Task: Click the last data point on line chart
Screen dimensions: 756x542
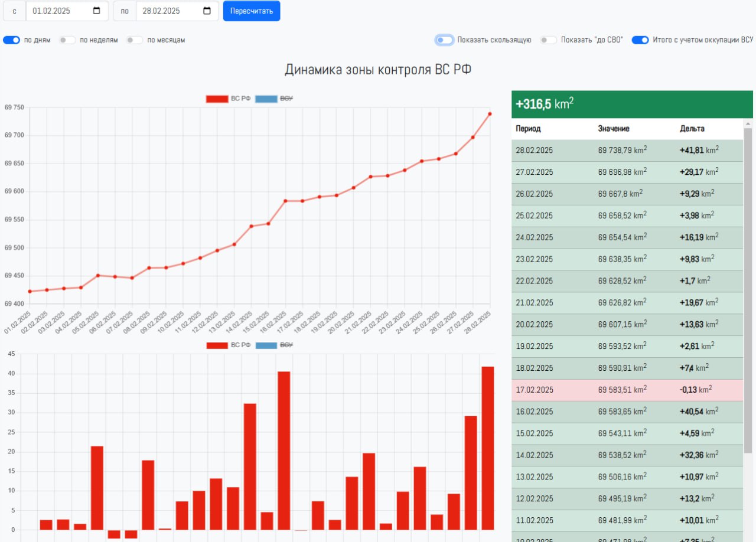Action: [x=490, y=114]
